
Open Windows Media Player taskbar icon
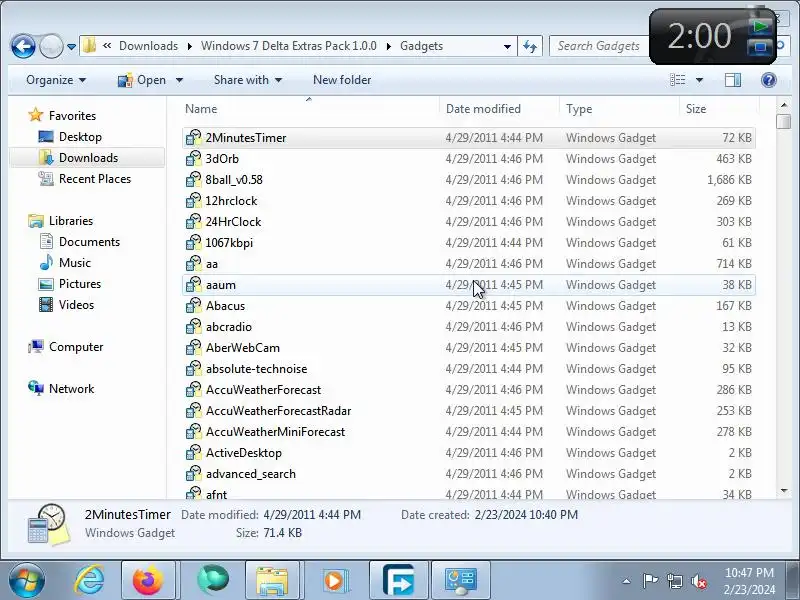tap(334, 581)
